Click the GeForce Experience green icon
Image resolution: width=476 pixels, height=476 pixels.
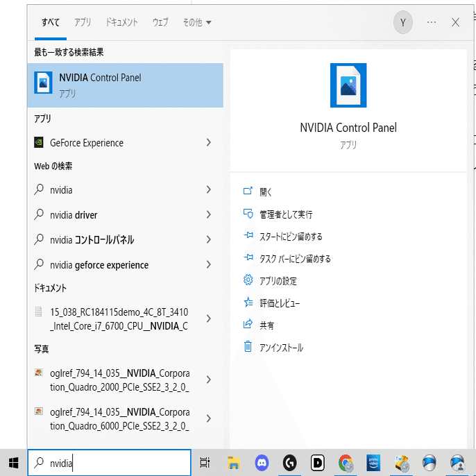point(39,142)
